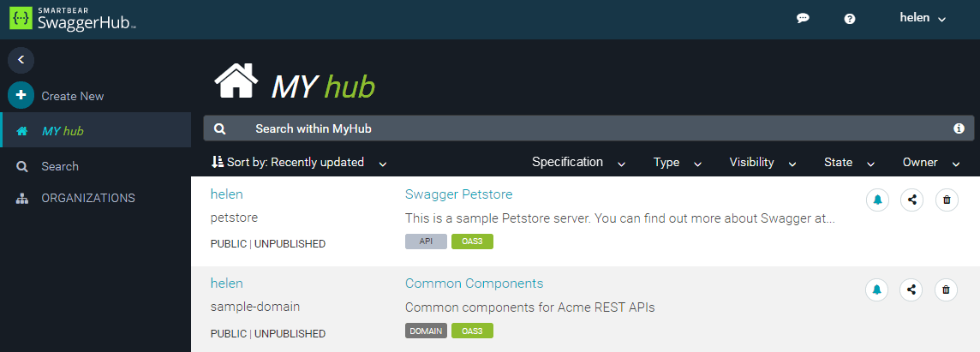This screenshot has height=352, width=980.
Task: Open the Swagger Petstore link
Action: pyautogui.click(x=458, y=194)
